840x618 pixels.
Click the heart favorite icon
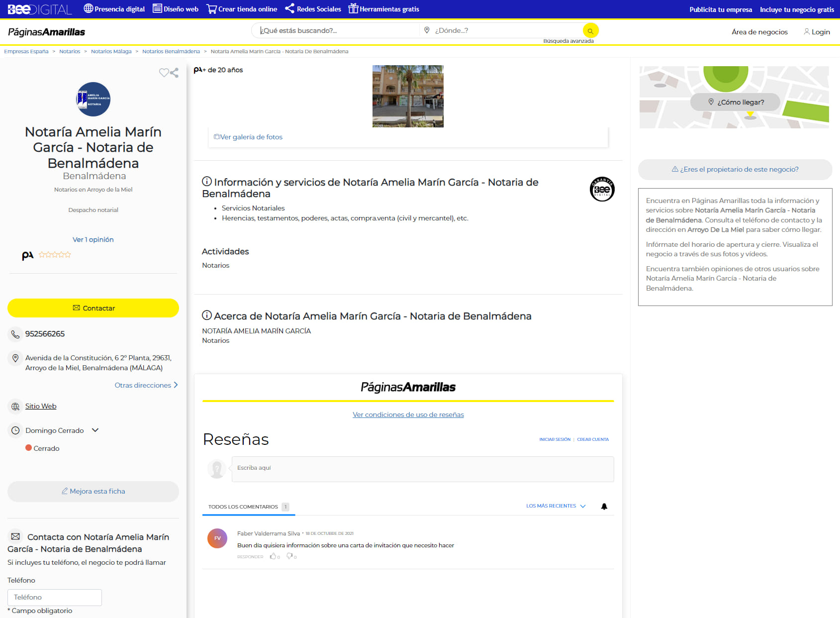click(x=164, y=73)
